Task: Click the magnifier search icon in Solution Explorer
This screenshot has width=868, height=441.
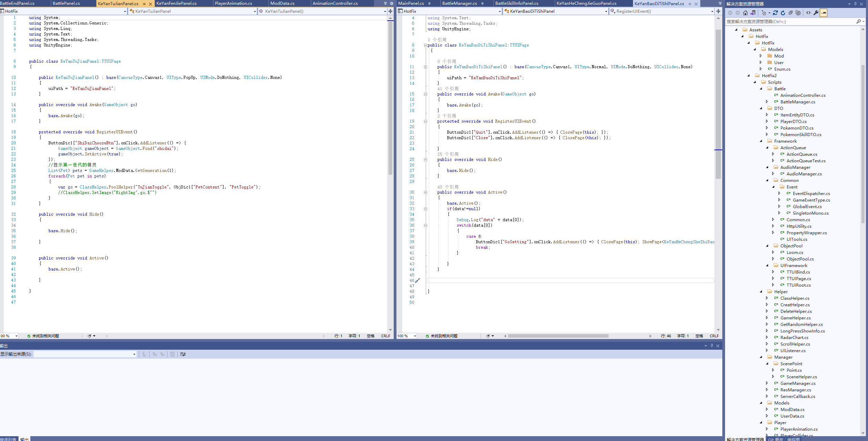Action: (858, 21)
